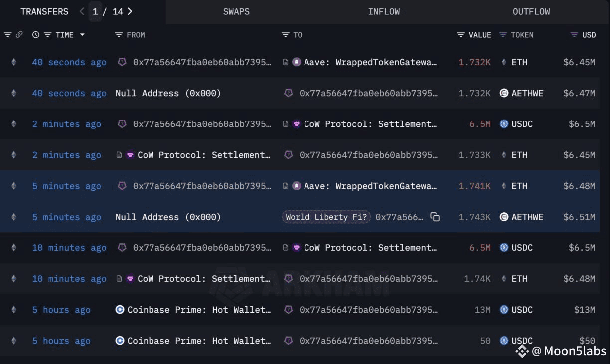This screenshot has height=364, width=610.
Task: Click Ethereum chain icon in 50 USDC row
Action: click(13, 341)
